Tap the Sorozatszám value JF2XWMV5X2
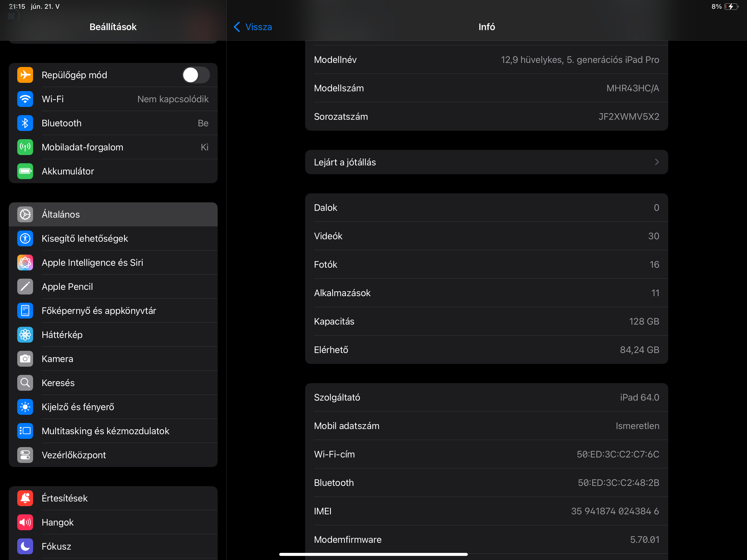The image size is (747, 560). [629, 116]
